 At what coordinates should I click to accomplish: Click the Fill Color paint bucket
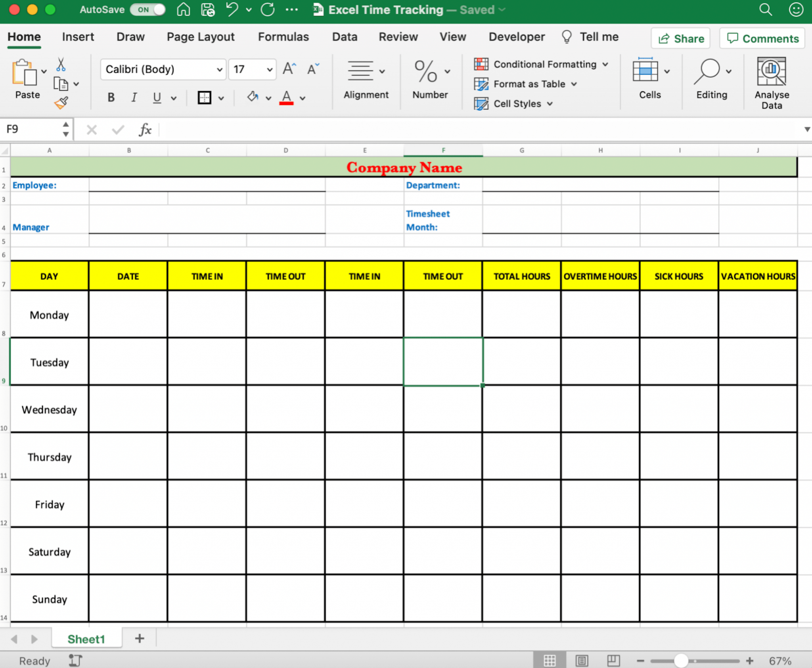tap(253, 97)
